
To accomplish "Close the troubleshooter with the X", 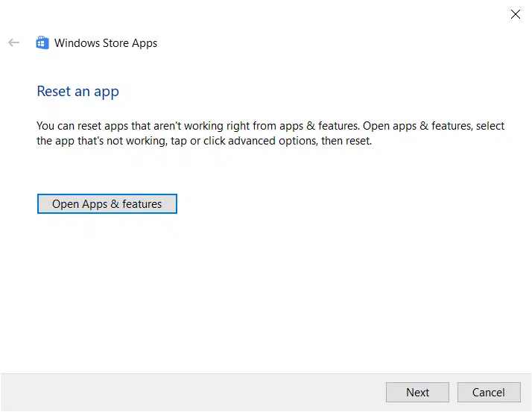I will (516, 14).
